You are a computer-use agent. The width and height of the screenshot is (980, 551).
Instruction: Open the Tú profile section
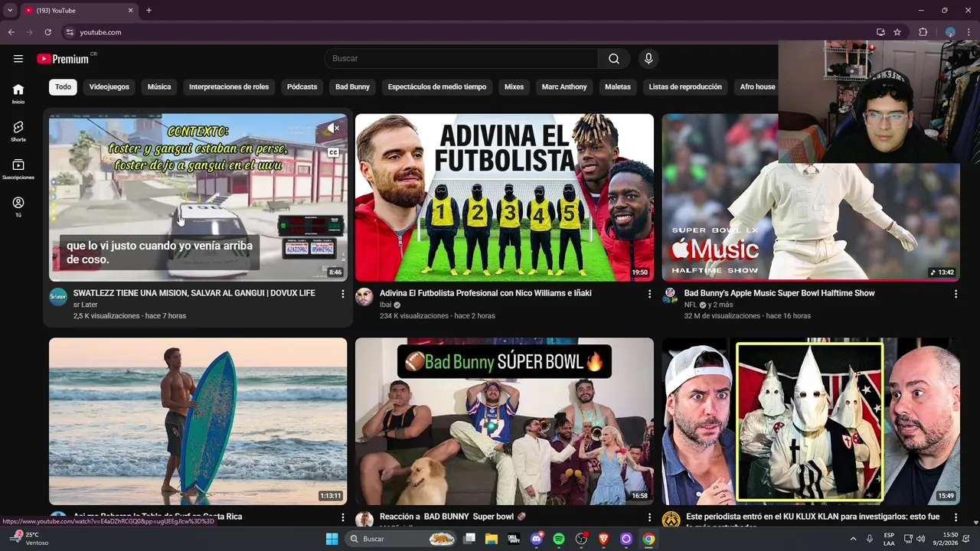tap(18, 207)
